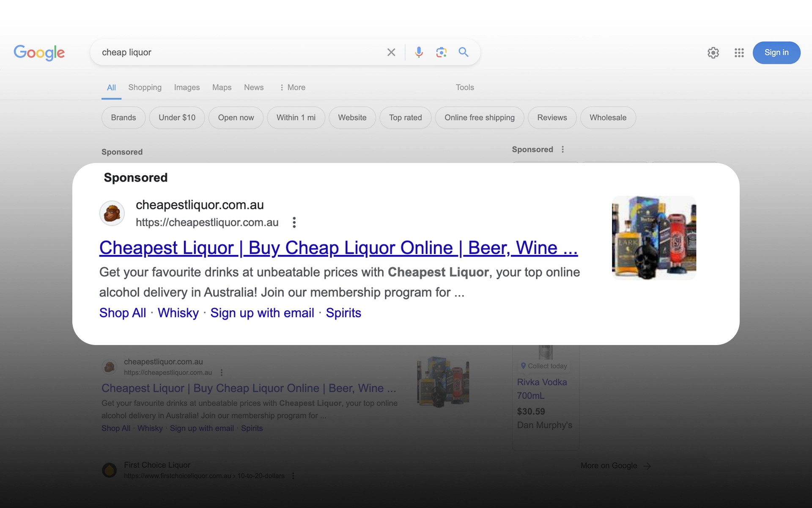812x508 pixels.
Task: Select the All tab
Action: 111,88
